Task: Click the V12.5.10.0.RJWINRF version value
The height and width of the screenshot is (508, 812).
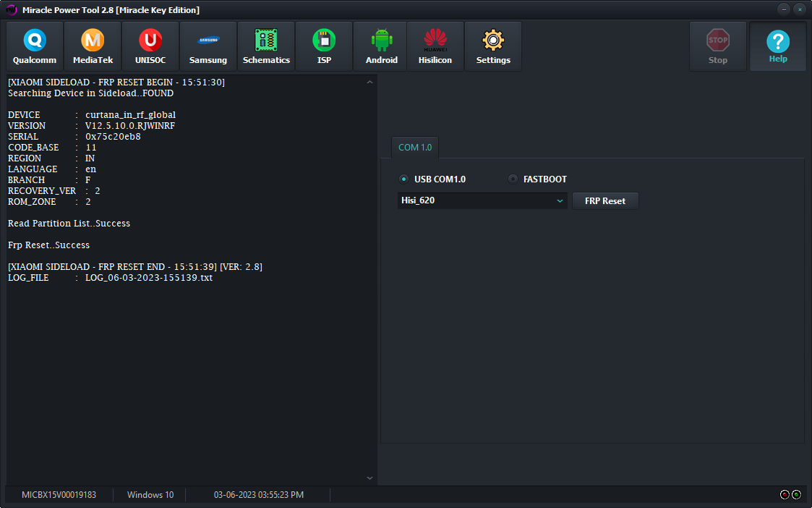Action: pyautogui.click(x=130, y=126)
